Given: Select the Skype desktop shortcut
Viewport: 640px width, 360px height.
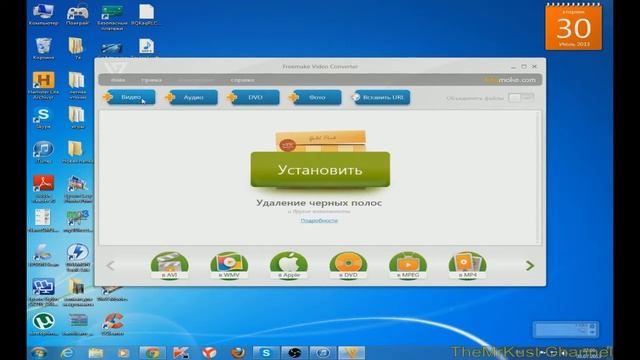Looking at the screenshot, I should coord(43,118).
